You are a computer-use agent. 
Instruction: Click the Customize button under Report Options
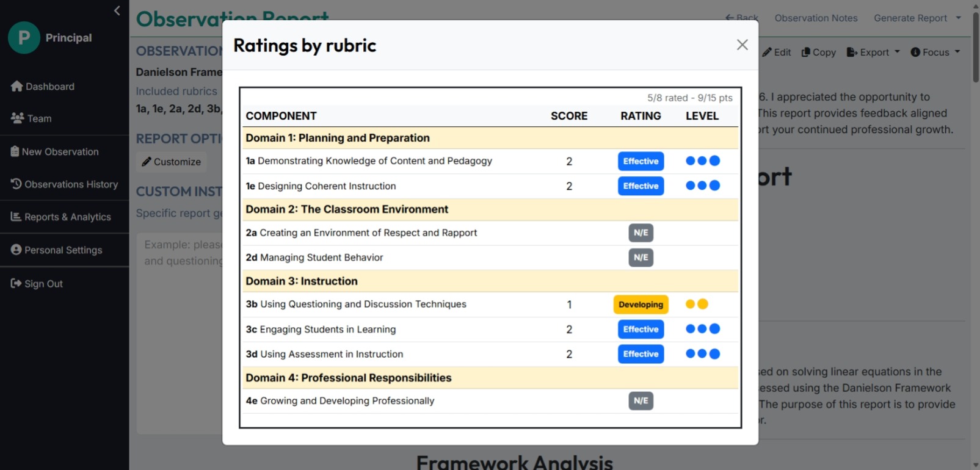click(171, 162)
